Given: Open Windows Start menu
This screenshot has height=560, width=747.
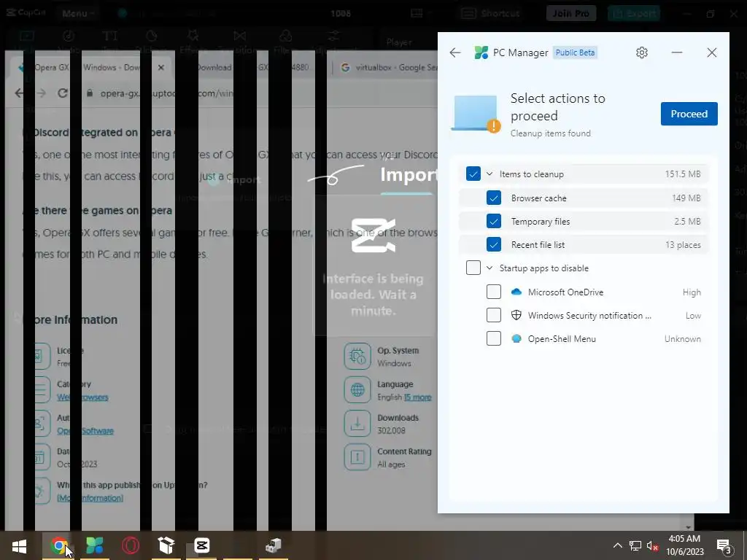Looking at the screenshot, I should [19, 545].
